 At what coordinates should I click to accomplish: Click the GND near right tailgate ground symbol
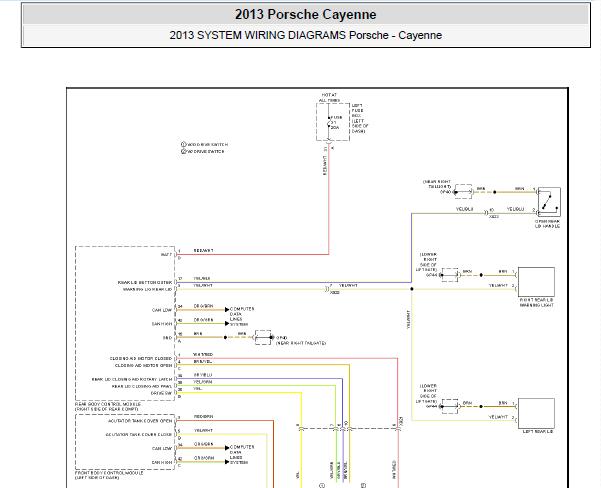tap(263, 337)
